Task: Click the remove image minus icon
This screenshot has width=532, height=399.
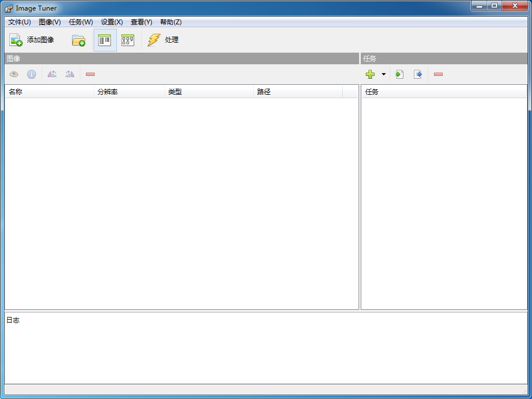Action: pyautogui.click(x=90, y=74)
